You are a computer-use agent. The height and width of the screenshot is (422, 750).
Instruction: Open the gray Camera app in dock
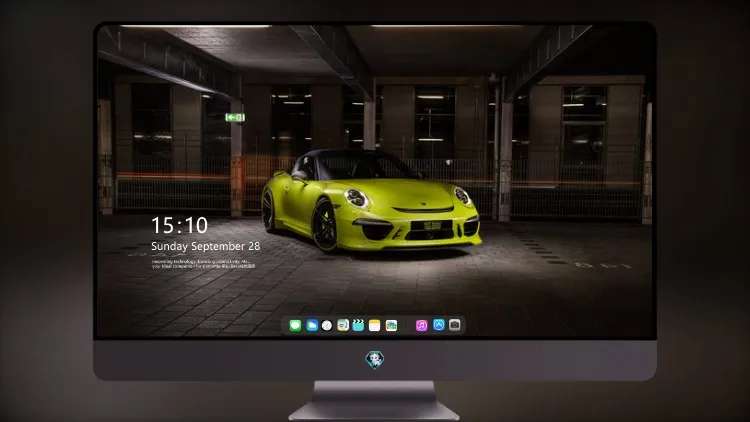[455, 325]
